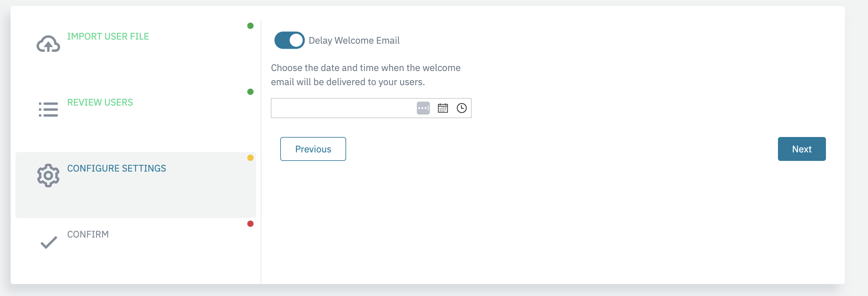Click the Previous button
The width and height of the screenshot is (868, 296).
click(313, 149)
